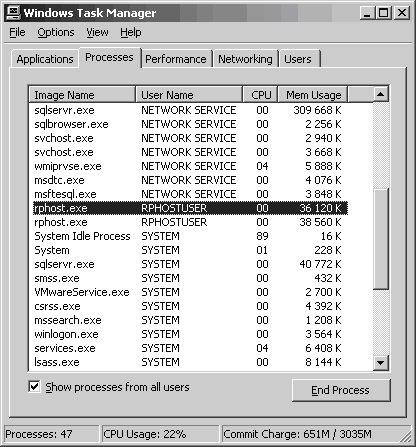Open the View menu

click(97, 32)
